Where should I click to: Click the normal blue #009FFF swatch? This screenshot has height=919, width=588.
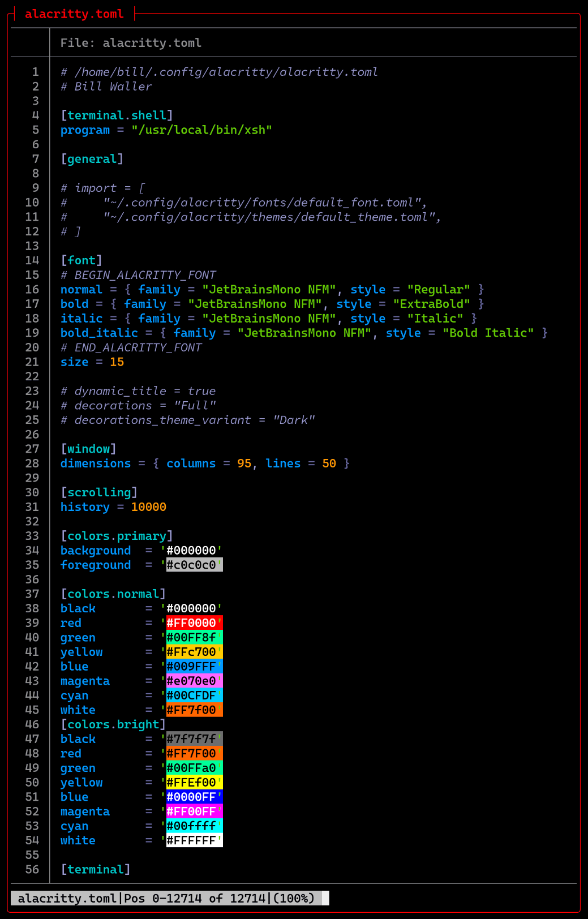[191, 667]
